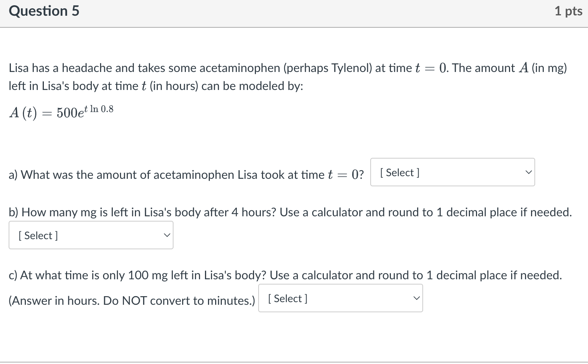
Task: Click the chevron arrow on part a) dropdown
Action: click(x=528, y=172)
